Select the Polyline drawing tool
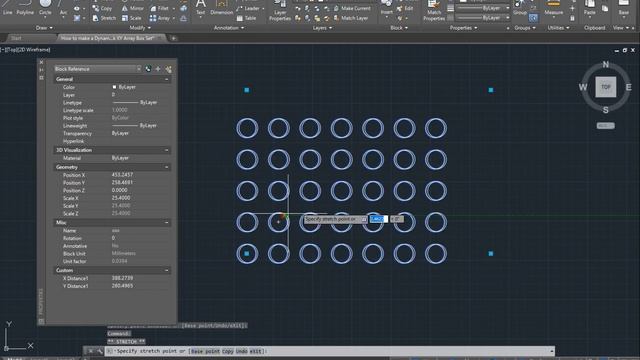 pyautogui.click(x=25, y=7)
